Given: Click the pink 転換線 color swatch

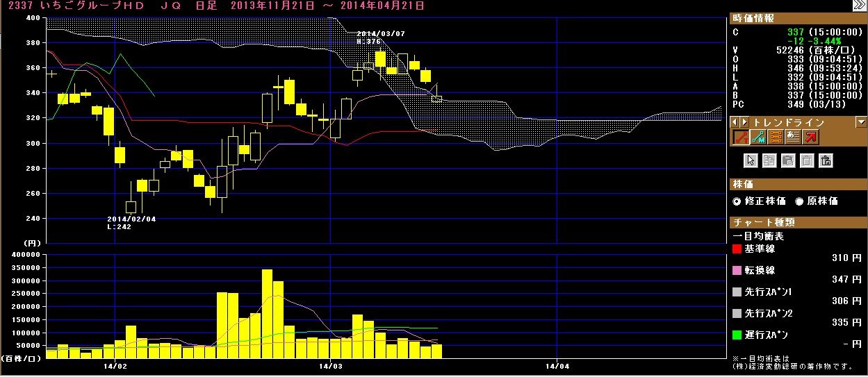Looking at the screenshot, I should pos(737,270).
